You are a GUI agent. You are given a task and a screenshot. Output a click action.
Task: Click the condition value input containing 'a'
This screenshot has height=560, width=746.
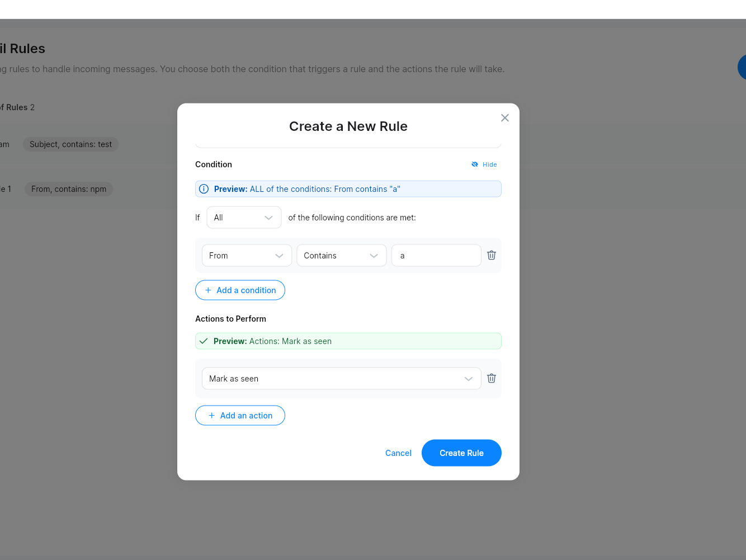(x=436, y=256)
